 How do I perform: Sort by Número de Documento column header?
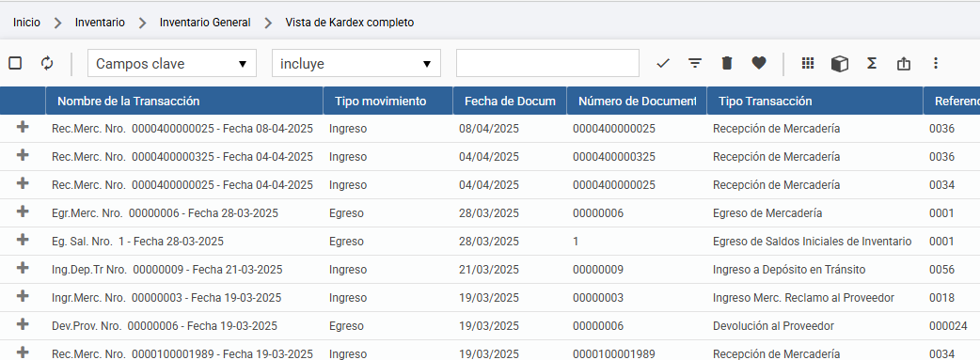pyautogui.click(x=637, y=102)
